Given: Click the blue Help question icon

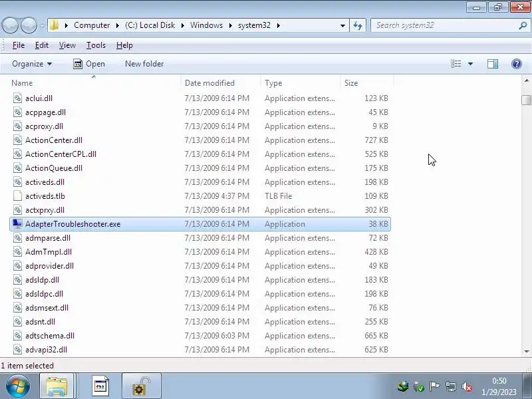Looking at the screenshot, I should 517,64.
